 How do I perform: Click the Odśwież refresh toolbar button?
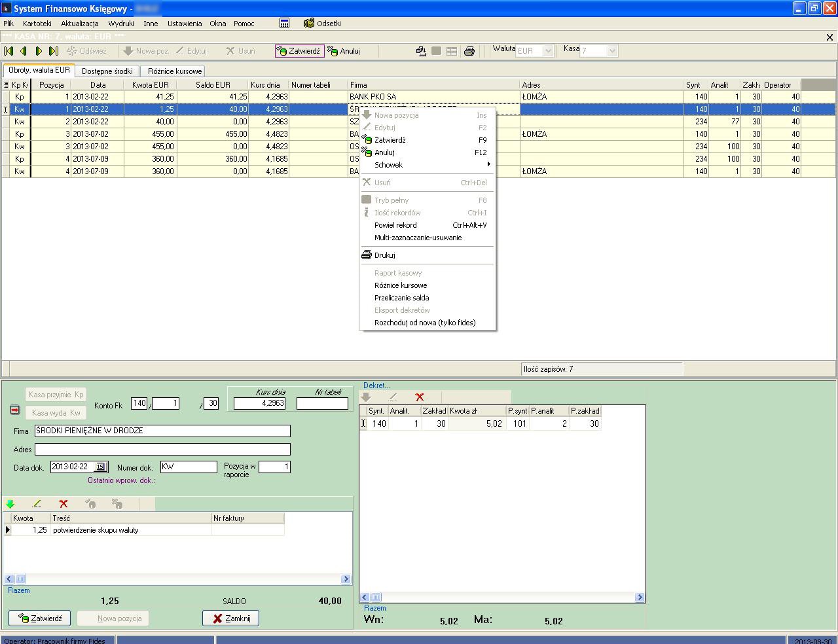(87, 51)
